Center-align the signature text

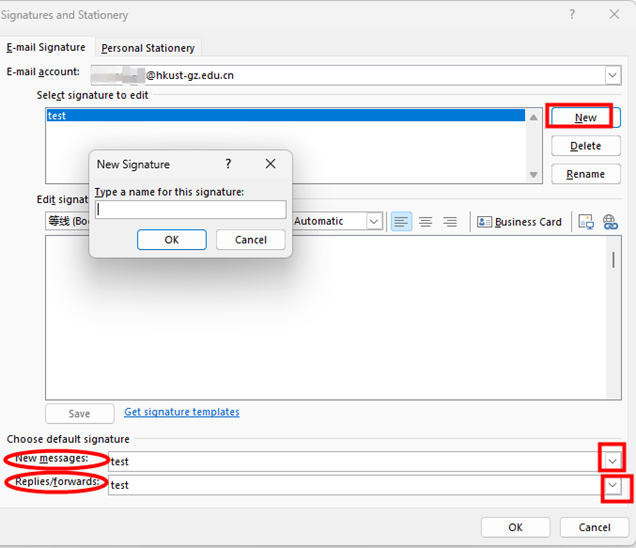point(425,221)
